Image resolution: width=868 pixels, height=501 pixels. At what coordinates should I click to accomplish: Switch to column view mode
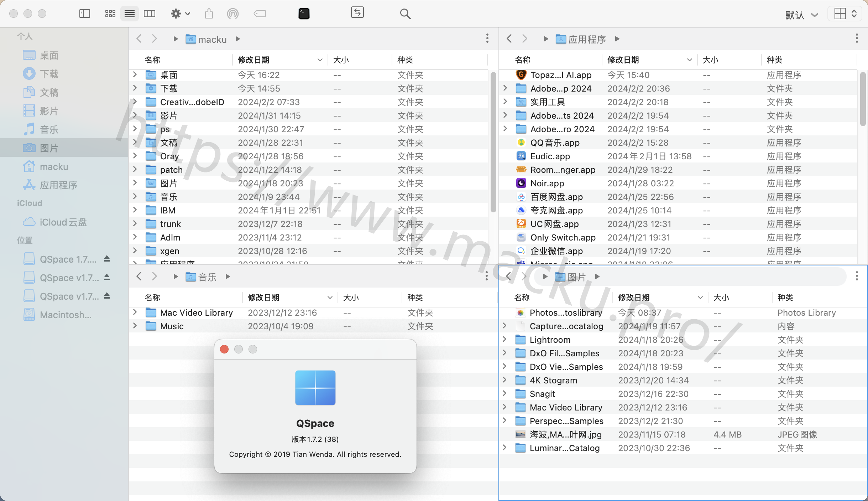(150, 14)
